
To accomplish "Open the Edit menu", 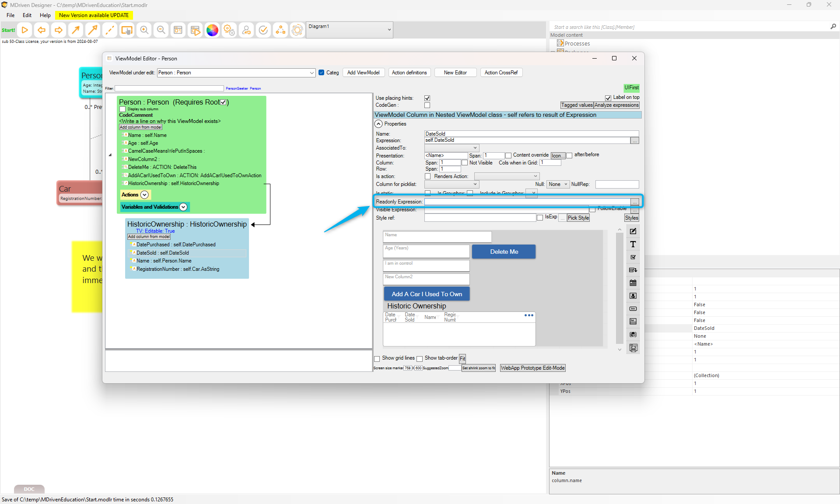I will click(27, 15).
